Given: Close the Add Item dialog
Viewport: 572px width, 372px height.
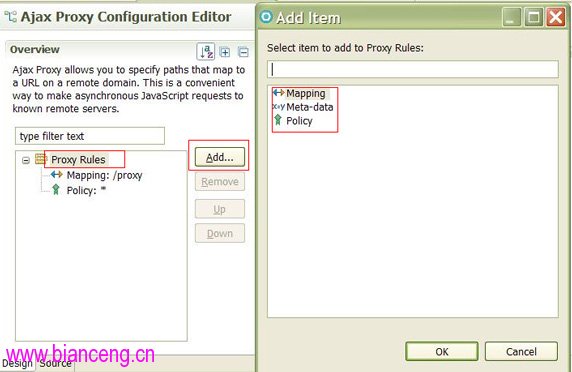Looking at the screenshot, I should [x=556, y=17].
